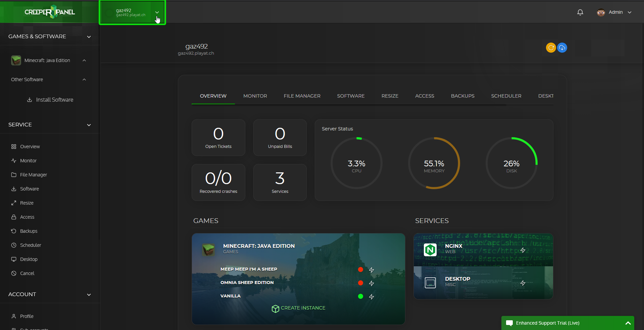Click the Access lock icon in sidebar
Screen dimensions: 644x330
pyautogui.click(x=14, y=217)
